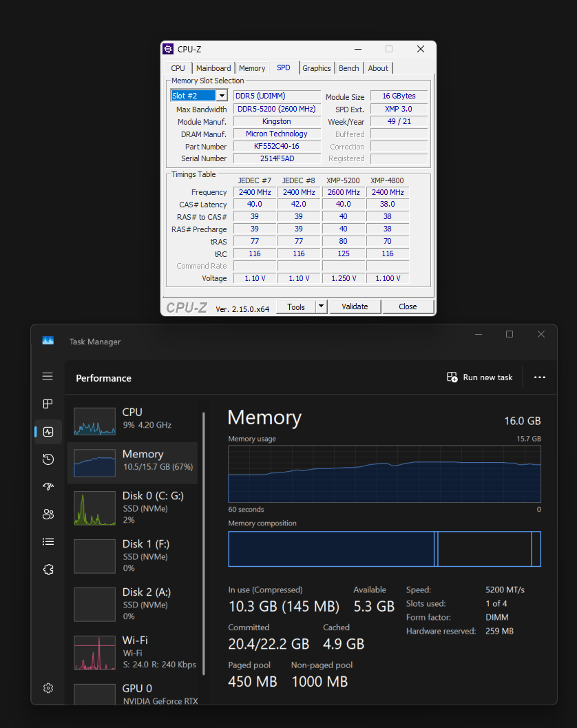Click the DRAM Manuf. Micron Technology field
This screenshot has height=728, width=577.
[x=277, y=134]
